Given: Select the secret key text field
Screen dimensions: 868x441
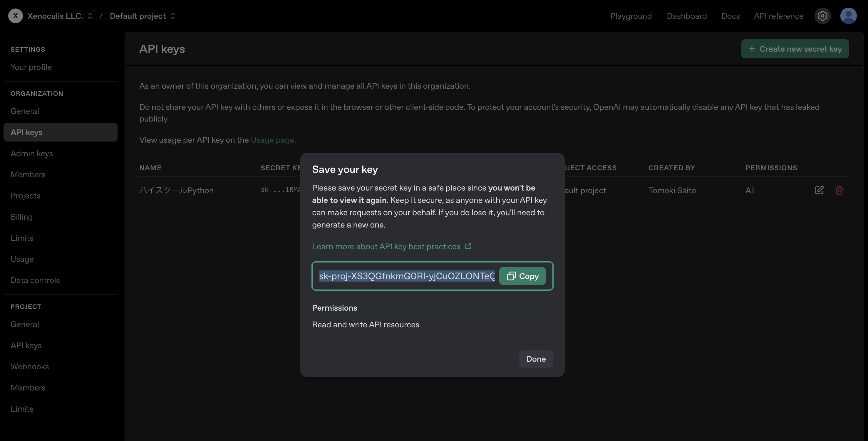Looking at the screenshot, I should (x=406, y=276).
